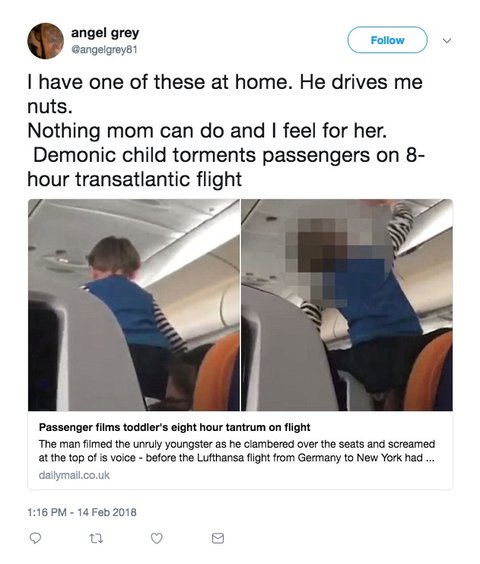Click the reply speech bubble icon
The width and height of the screenshot is (480, 564).
35,538
